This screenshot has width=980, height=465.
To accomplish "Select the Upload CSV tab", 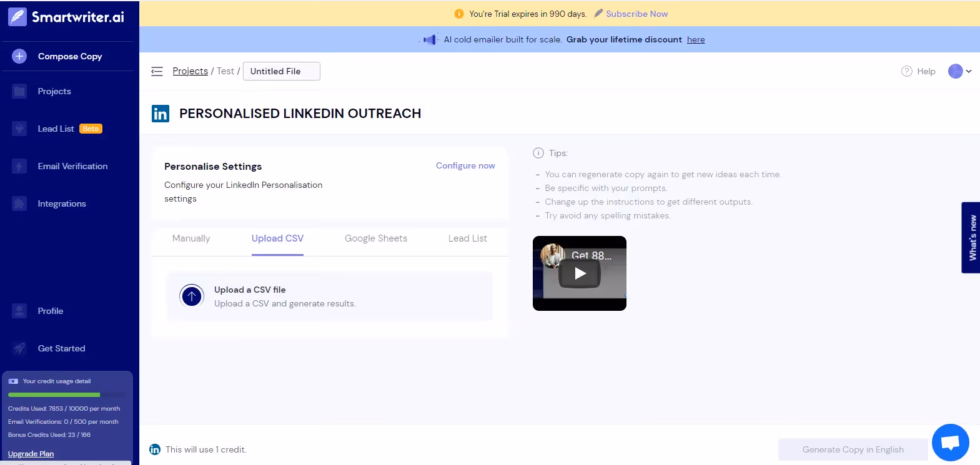I will 277,238.
